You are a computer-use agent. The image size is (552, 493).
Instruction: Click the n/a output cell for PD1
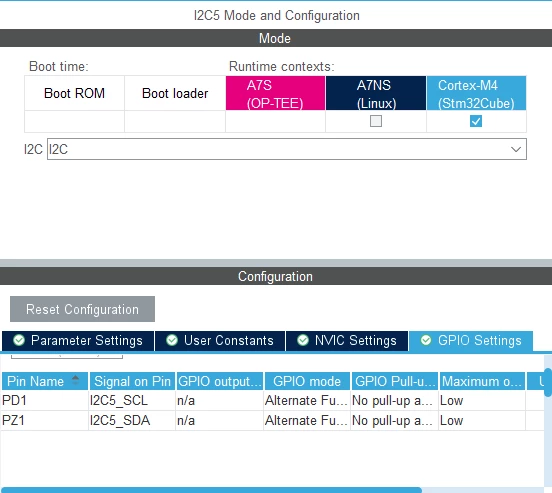point(220,400)
